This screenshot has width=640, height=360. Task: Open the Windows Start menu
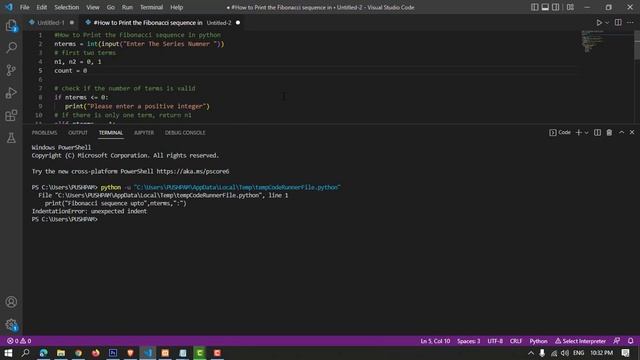pyautogui.click(x=8, y=353)
